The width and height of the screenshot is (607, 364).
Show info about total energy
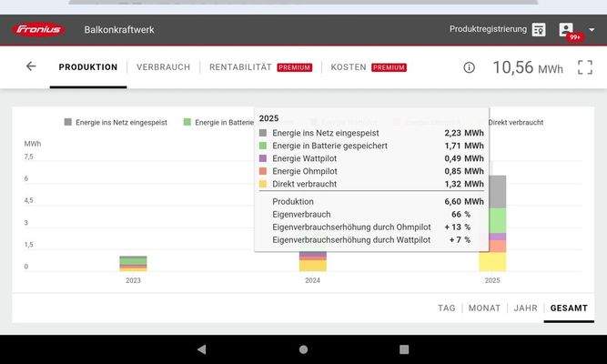tap(470, 67)
